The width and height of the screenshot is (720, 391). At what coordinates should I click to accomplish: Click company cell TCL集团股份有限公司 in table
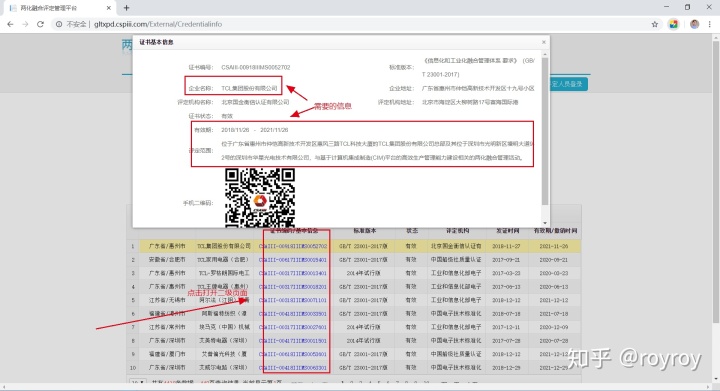coord(224,246)
